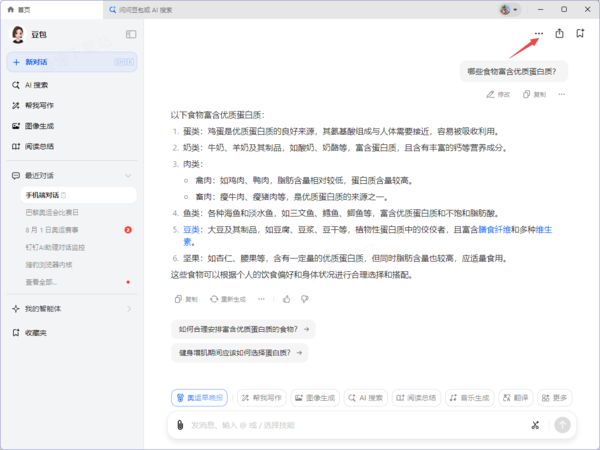600x450 pixels.
Task: Open the more options dots beside the question's 复制 button
Action: click(x=561, y=95)
